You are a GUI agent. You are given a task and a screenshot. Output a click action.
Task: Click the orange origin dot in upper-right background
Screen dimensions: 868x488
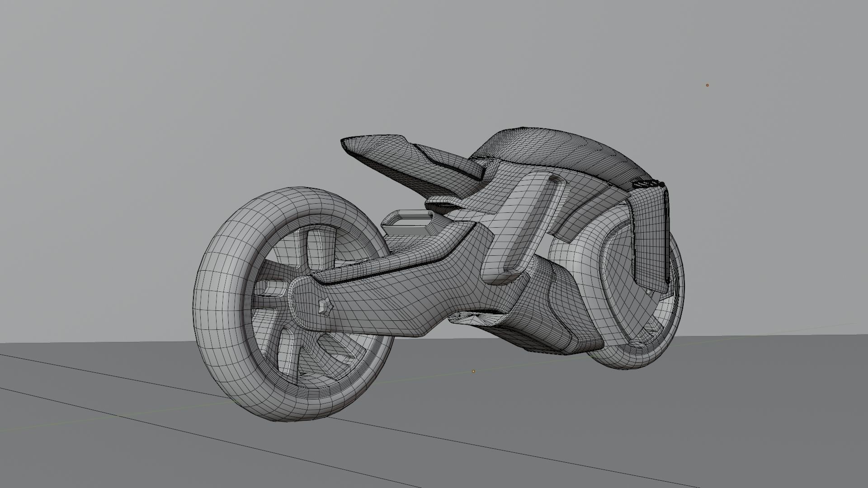[x=707, y=85]
